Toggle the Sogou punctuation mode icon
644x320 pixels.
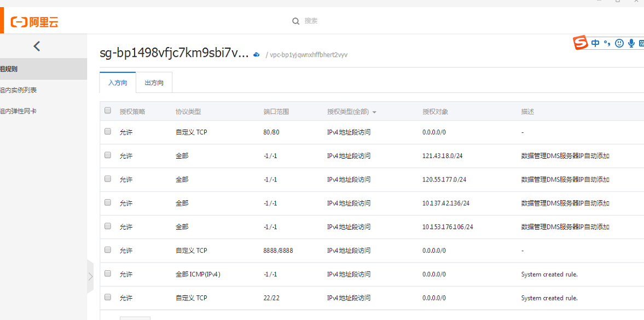pyautogui.click(x=607, y=43)
